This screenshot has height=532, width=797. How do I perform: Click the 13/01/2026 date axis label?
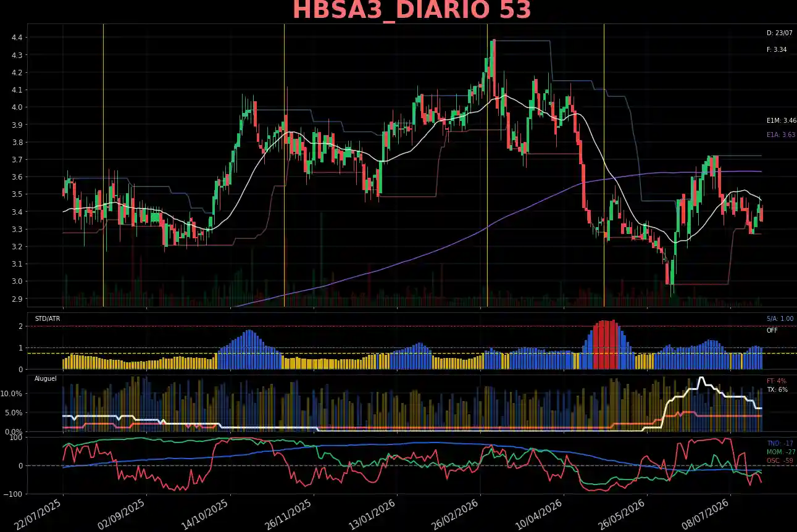point(373,515)
